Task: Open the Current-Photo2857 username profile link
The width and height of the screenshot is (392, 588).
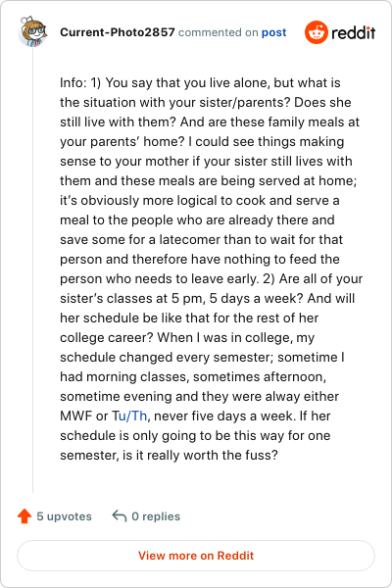Action: 118,32
